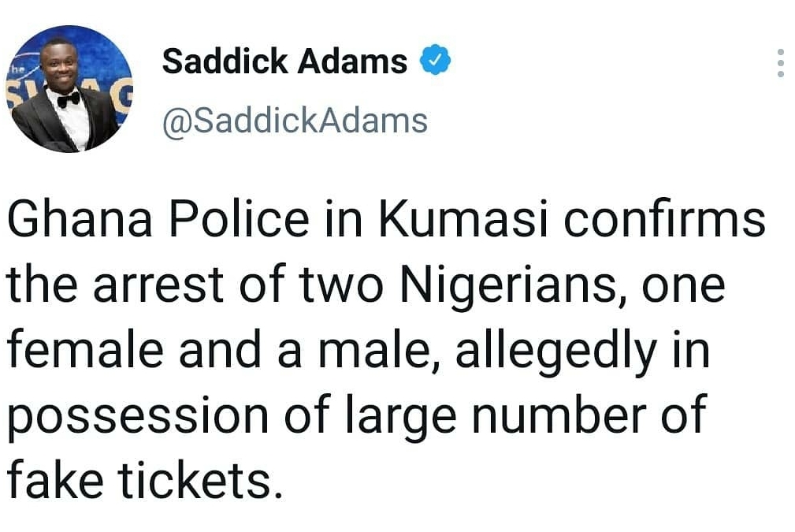
Task: Click the word Kumasi in tweet
Action: click(464, 220)
